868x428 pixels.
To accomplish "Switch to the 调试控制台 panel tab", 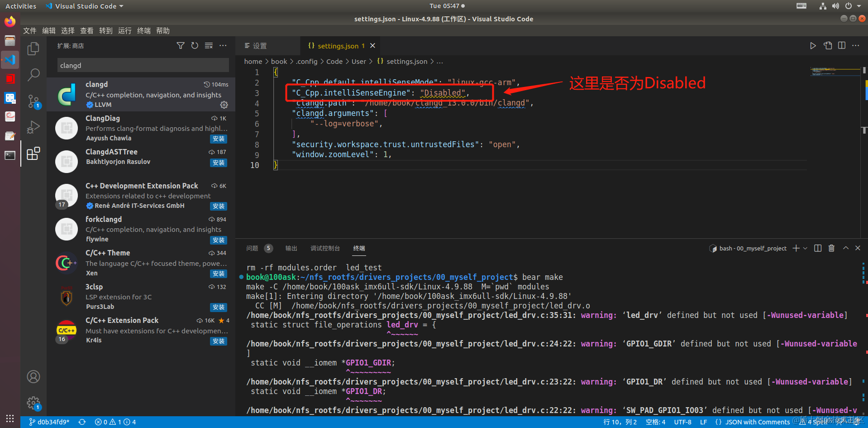I will click(x=325, y=248).
